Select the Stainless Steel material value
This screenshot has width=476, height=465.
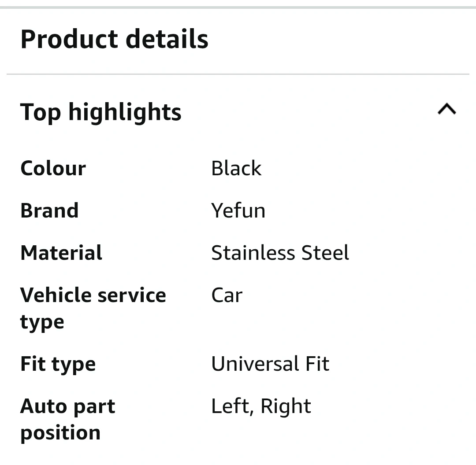[280, 253]
